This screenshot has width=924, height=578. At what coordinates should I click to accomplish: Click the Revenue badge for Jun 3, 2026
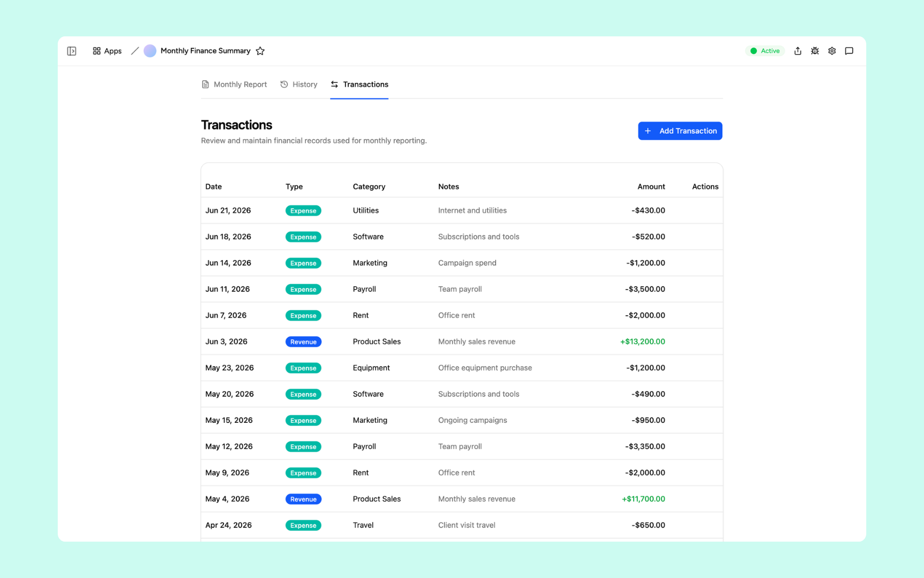(x=303, y=341)
